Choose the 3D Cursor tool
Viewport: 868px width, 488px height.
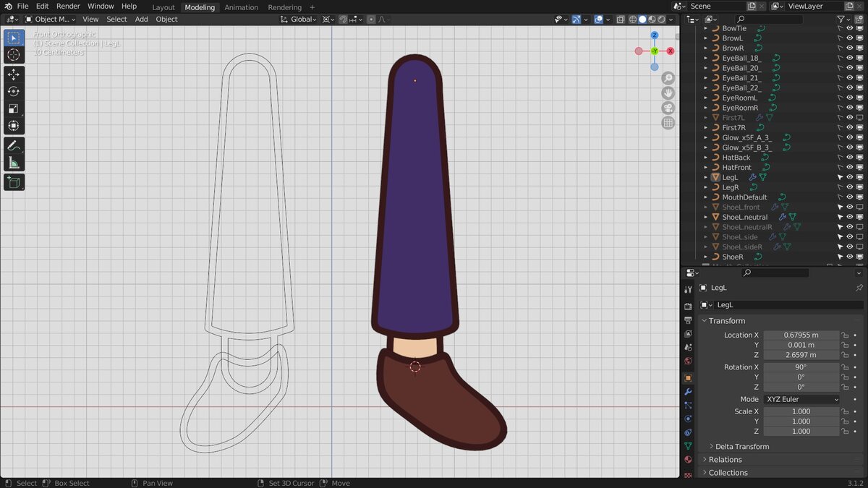(x=14, y=55)
